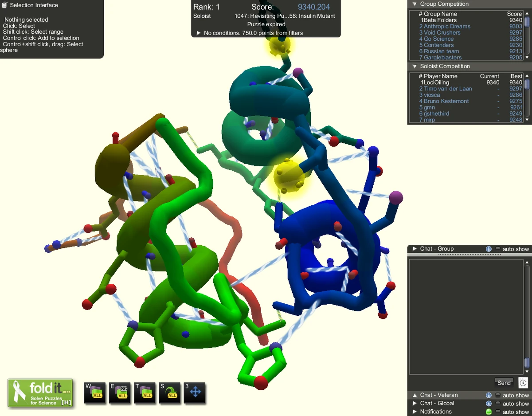Toggle auto show for Notifications

click(498, 412)
